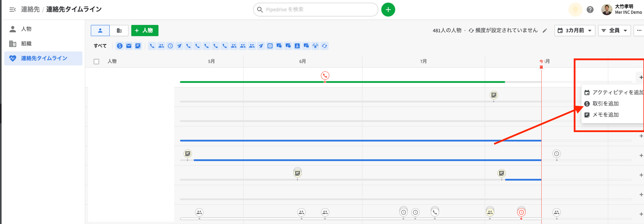Click the 7月 month label
This screenshot has width=644, height=224.
(423, 61)
